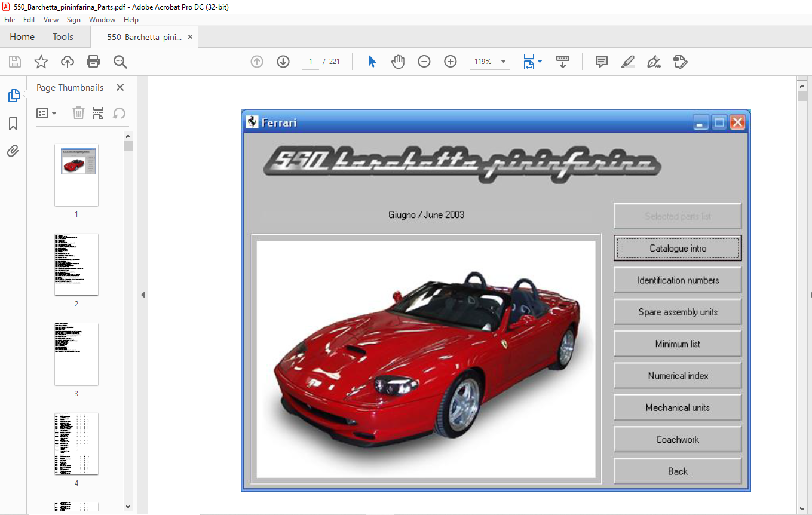Click the thumbnails panel scrollbar up arrow
Screen dimensions: 812x515
pyautogui.click(x=128, y=135)
